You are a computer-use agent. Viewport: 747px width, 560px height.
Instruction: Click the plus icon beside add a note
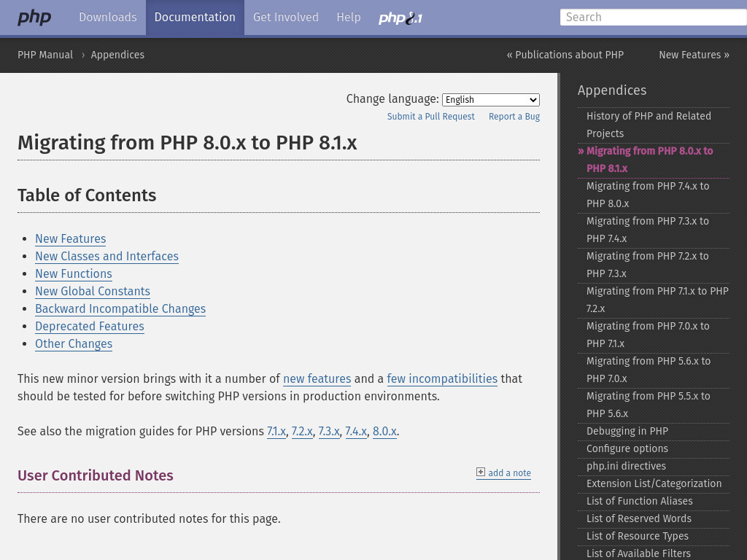(481, 472)
